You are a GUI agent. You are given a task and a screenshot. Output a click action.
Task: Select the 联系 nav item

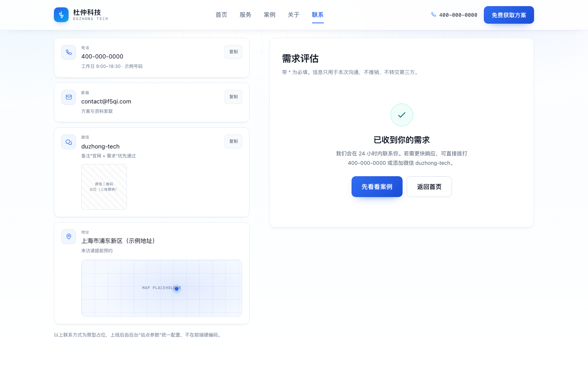(318, 15)
